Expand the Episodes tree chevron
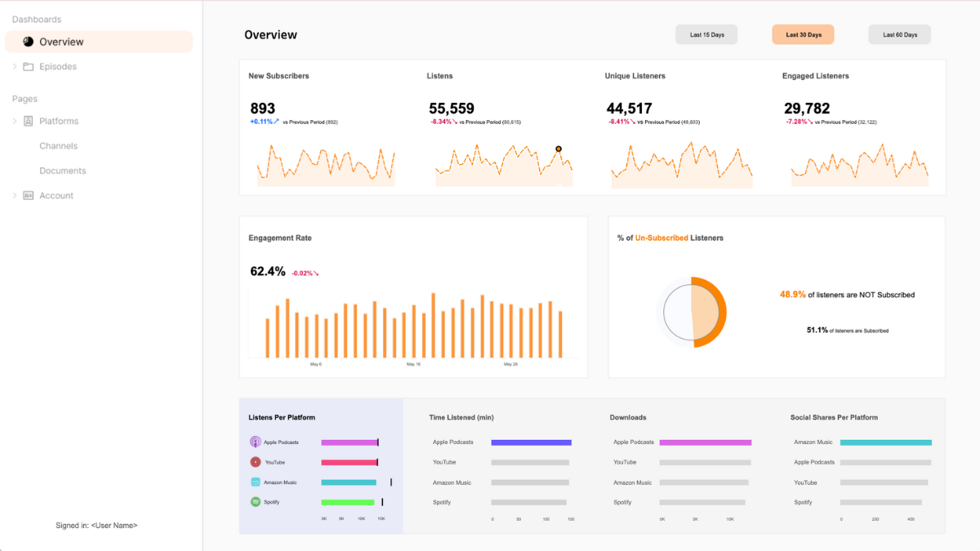The width and height of the screenshot is (980, 551). pyautogui.click(x=15, y=67)
